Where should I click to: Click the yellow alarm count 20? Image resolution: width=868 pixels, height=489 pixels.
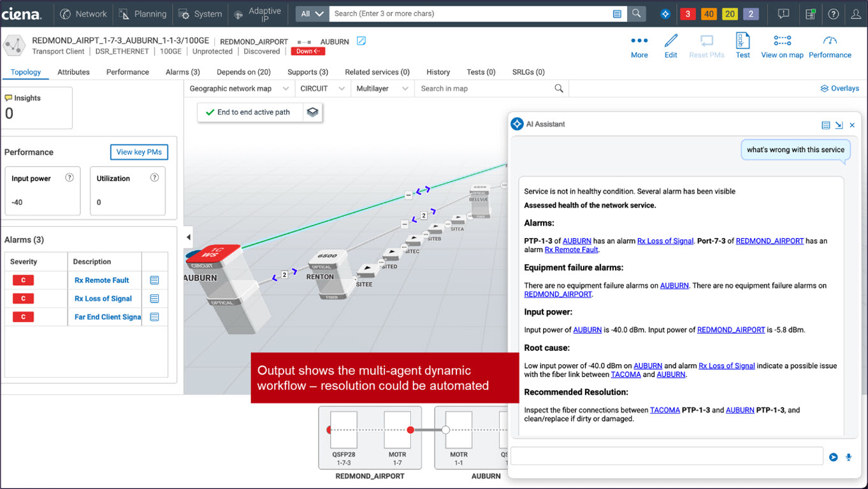click(x=730, y=13)
